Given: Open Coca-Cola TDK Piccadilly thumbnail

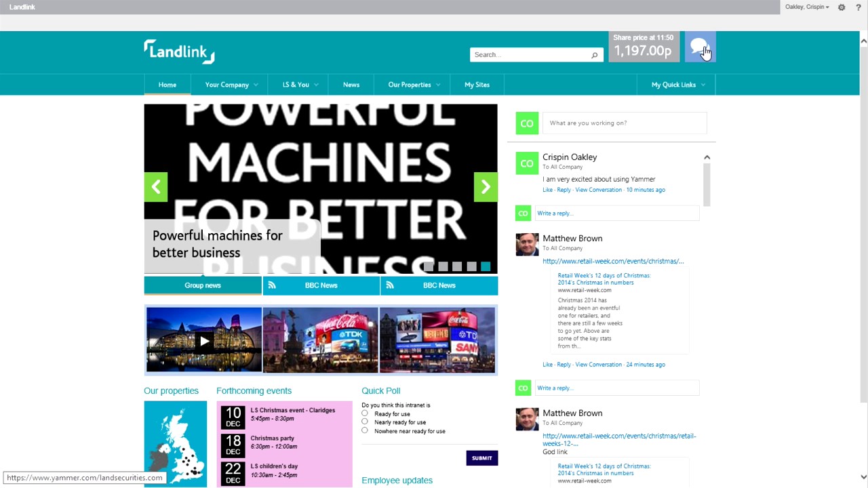Looking at the screenshot, I should tap(321, 340).
